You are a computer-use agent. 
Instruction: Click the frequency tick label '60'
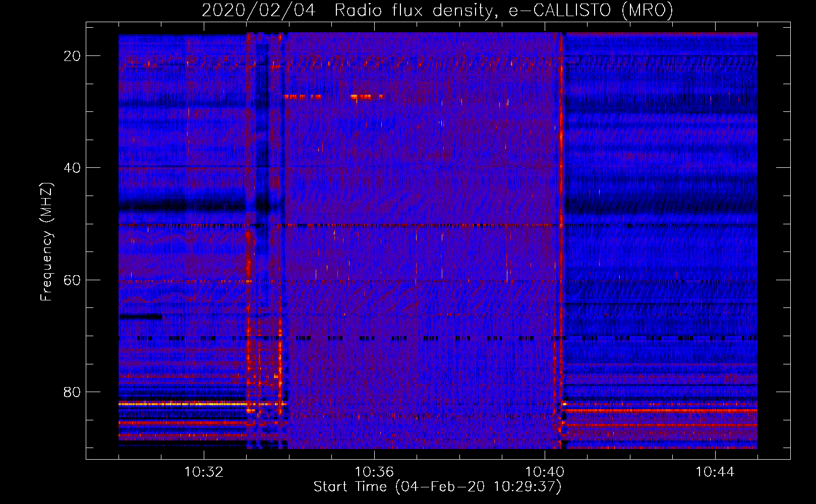tap(72, 280)
